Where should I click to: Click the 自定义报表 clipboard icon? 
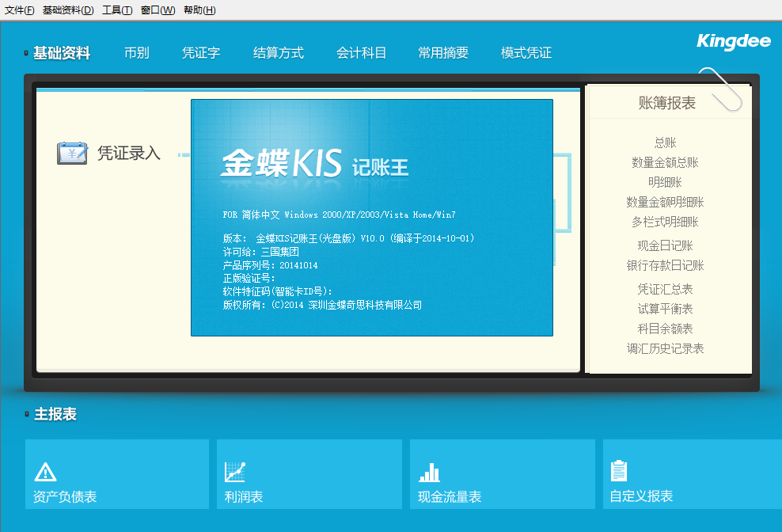(619, 470)
